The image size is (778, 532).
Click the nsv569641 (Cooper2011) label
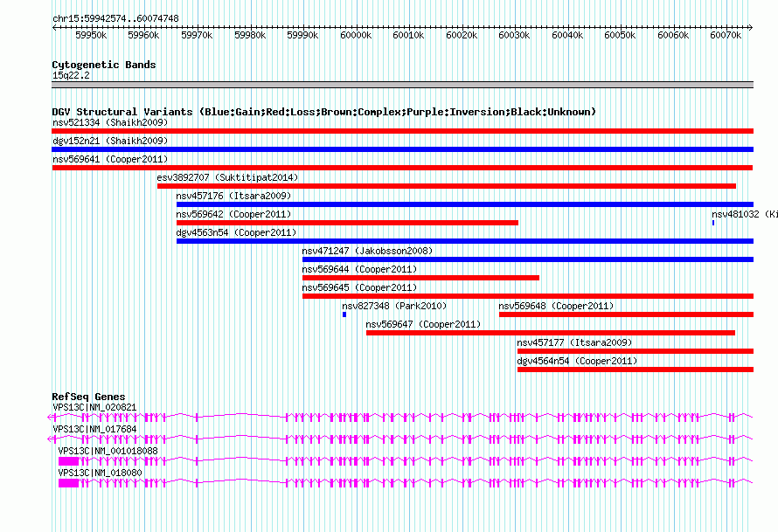(110, 159)
